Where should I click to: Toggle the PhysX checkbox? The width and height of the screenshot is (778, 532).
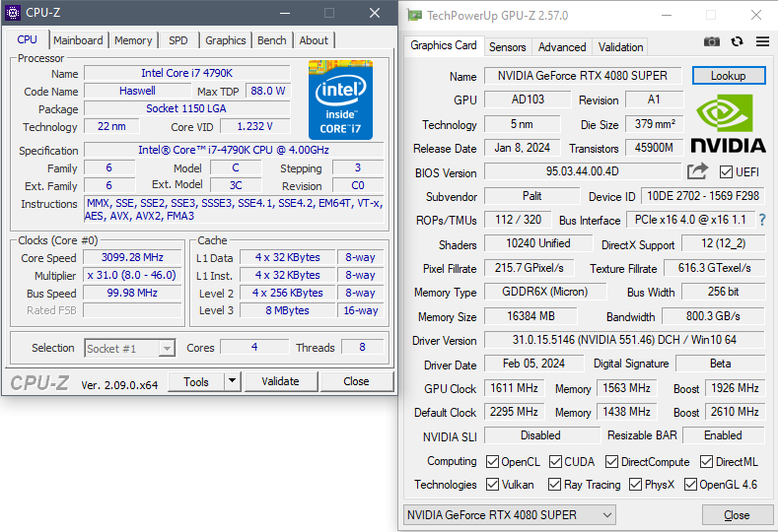(635, 484)
